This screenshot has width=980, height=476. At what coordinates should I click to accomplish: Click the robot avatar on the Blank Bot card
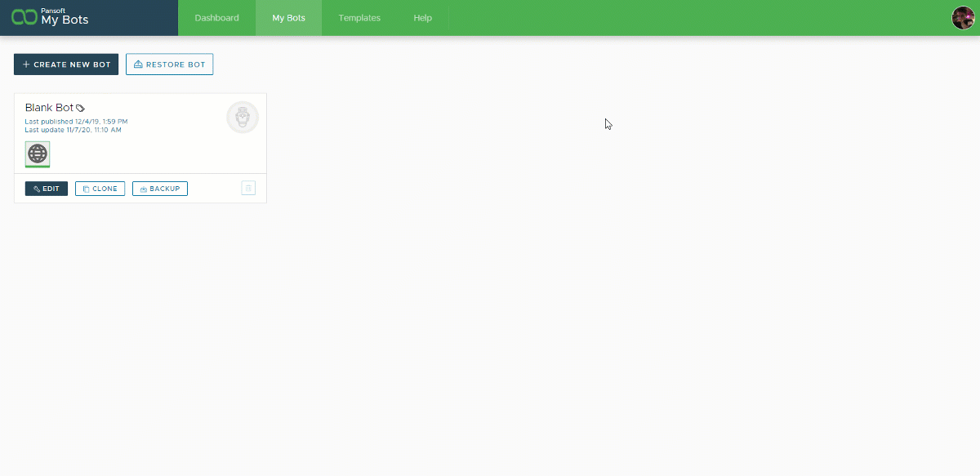click(x=243, y=118)
